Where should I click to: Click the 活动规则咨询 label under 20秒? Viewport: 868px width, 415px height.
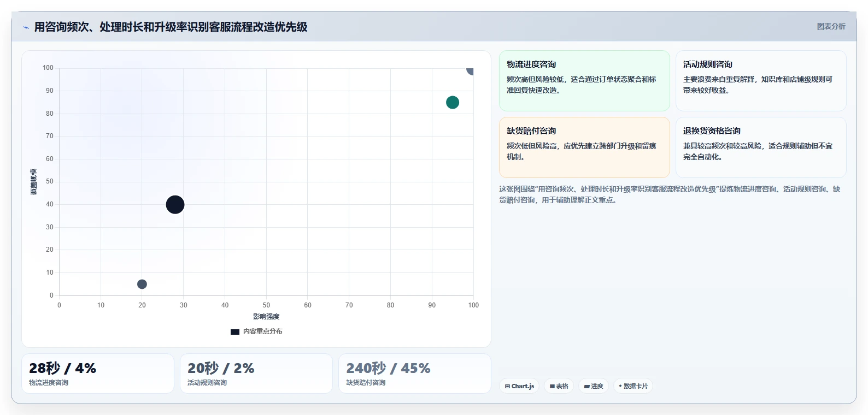pyautogui.click(x=207, y=383)
